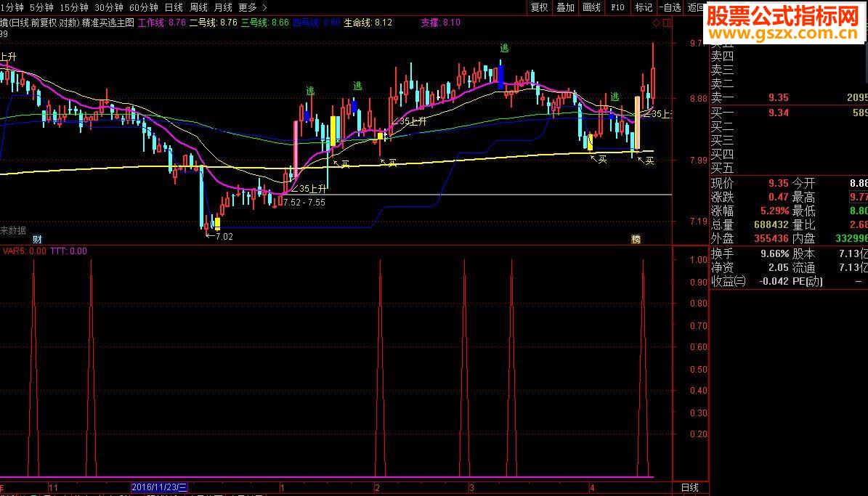Click the 复权 adjustment button

(x=539, y=7)
